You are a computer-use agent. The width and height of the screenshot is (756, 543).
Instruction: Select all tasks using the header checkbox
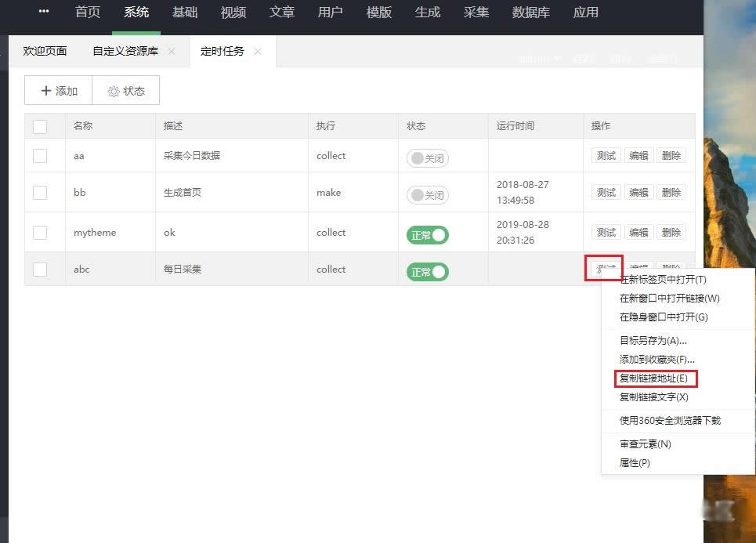pos(40,125)
